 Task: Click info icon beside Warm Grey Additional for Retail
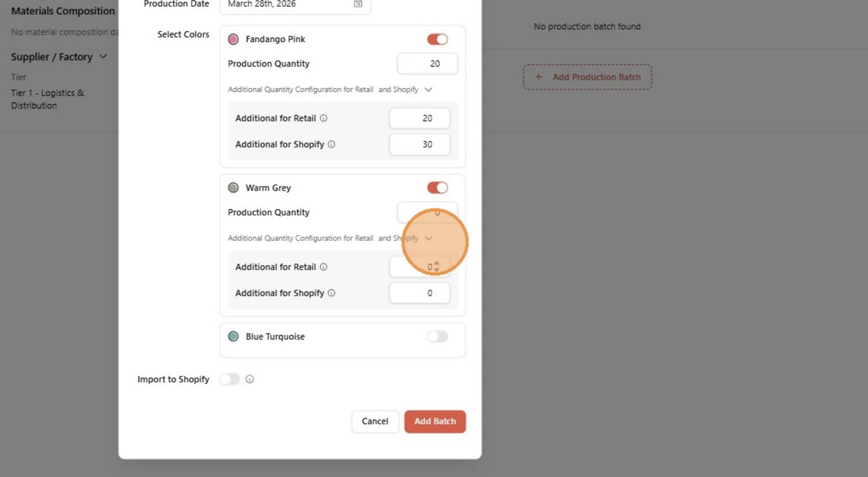tap(324, 267)
